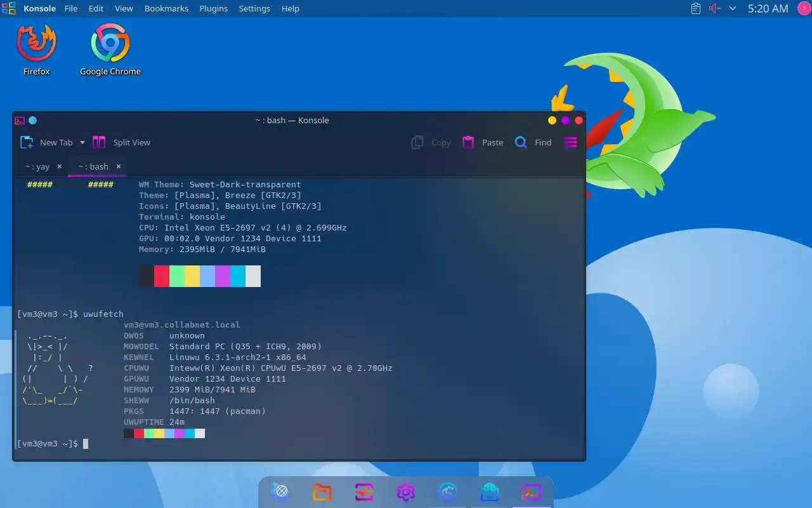Open the Bookmarks menu
The image size is (812, 508).
166,8
